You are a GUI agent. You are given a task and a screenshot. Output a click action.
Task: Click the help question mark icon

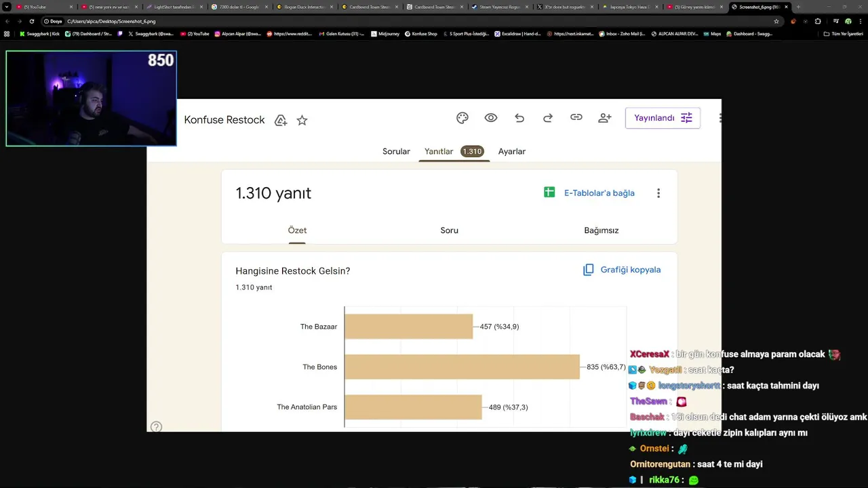click(156, 426)
